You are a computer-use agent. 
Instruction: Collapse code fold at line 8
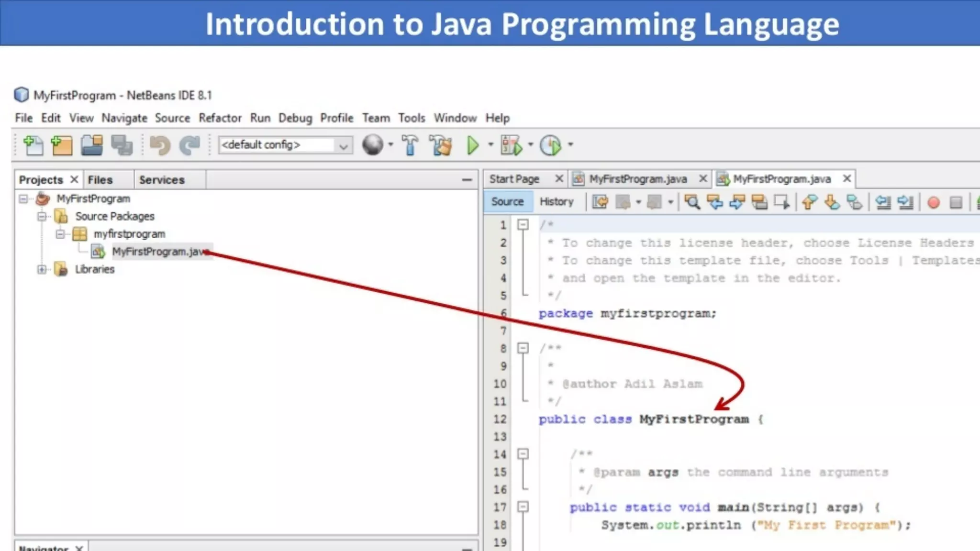[523, 348]
